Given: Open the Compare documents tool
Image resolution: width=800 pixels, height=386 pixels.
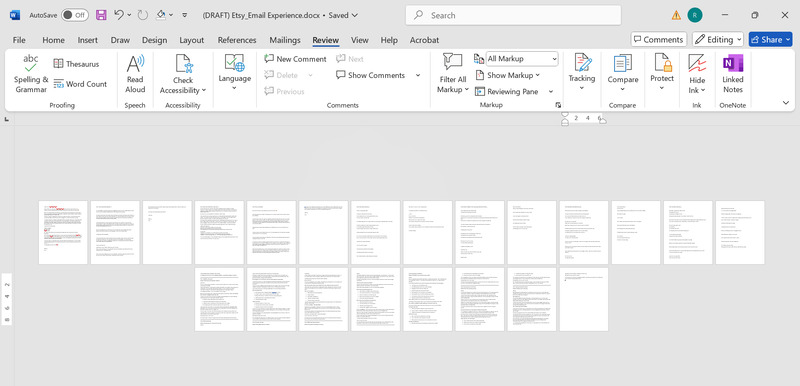Looking at the screenshot, I should (622, 74).
